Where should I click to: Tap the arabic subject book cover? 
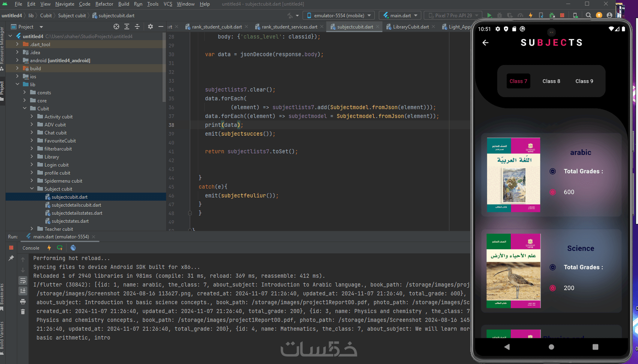(513, 175)
